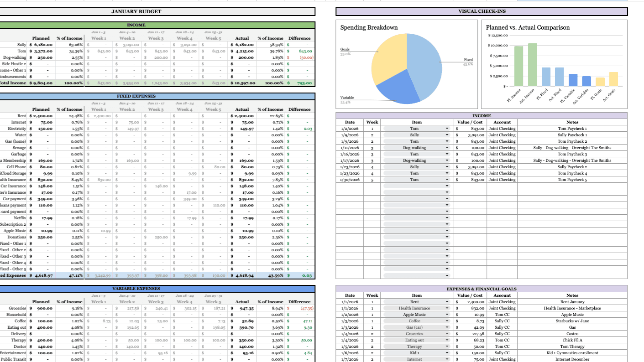The height and width of the screenshot is (362, 644).
Task: Open the Groceries dropdown in the Costco row
Action: [x=447, y=334]
